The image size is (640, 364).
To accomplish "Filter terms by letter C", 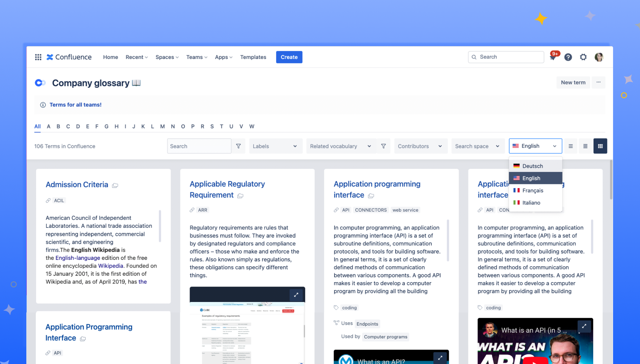I will tap(68, 126).
